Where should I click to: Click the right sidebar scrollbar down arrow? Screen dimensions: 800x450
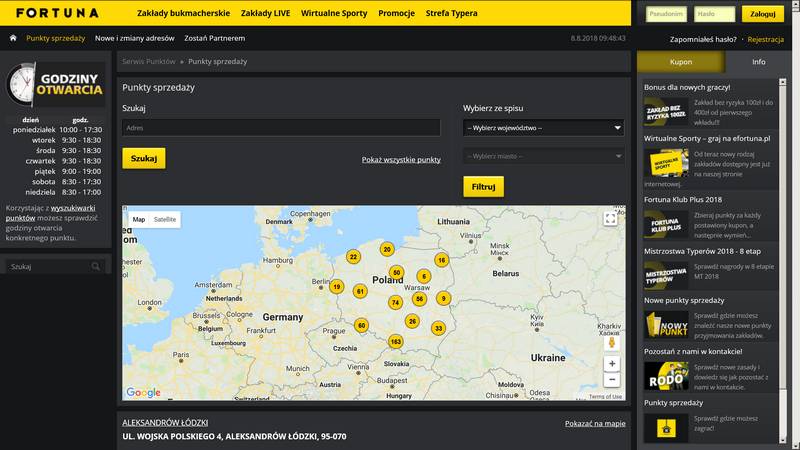pyautogui.click(x=783, y=439)
